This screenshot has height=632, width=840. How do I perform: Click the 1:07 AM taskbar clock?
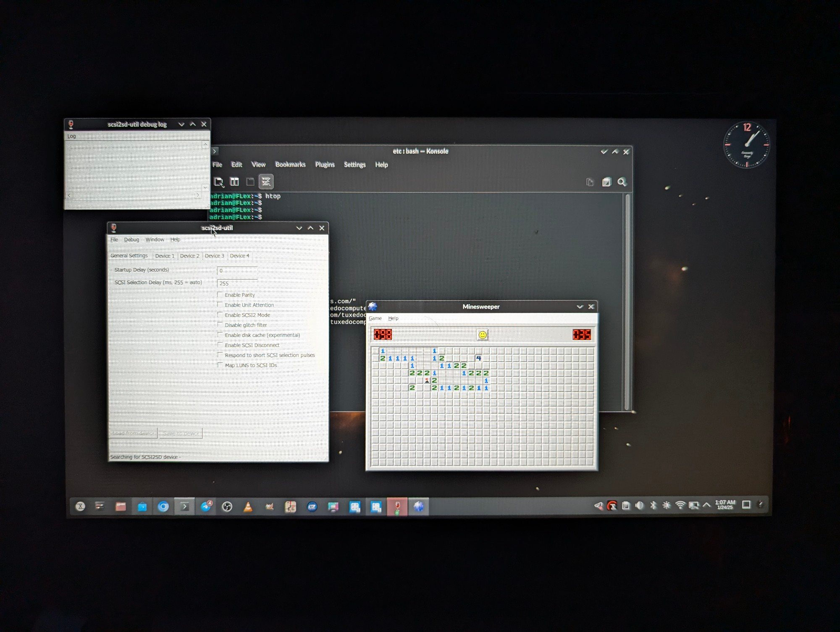coord(725,505)
